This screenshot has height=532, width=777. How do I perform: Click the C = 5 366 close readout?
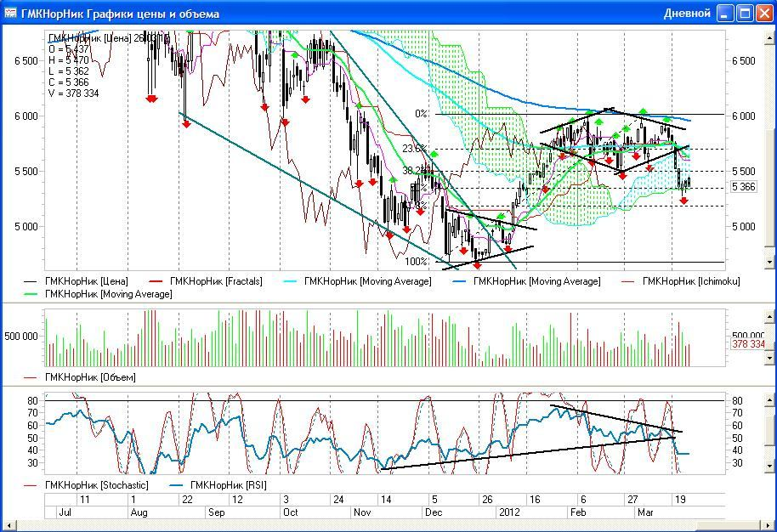(x=68, y=82)
